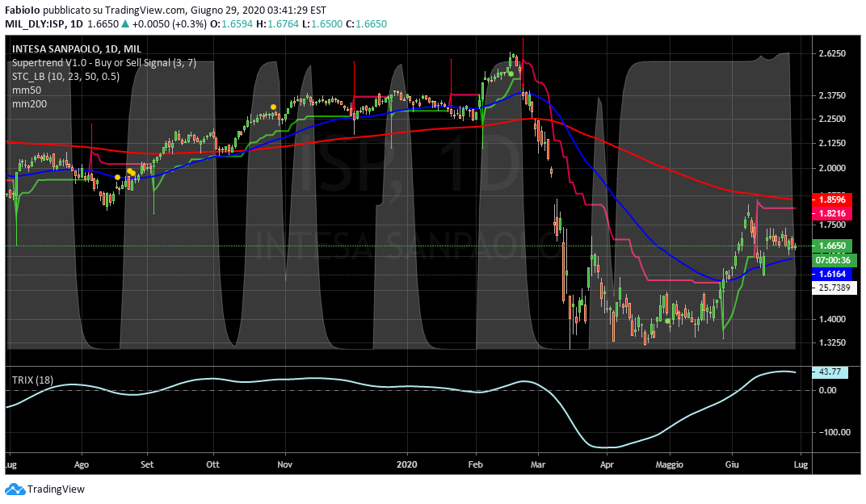This screenshot has height=504, width=866.
Task: Open the FabioIo author name
Action: tap(22, 10)
